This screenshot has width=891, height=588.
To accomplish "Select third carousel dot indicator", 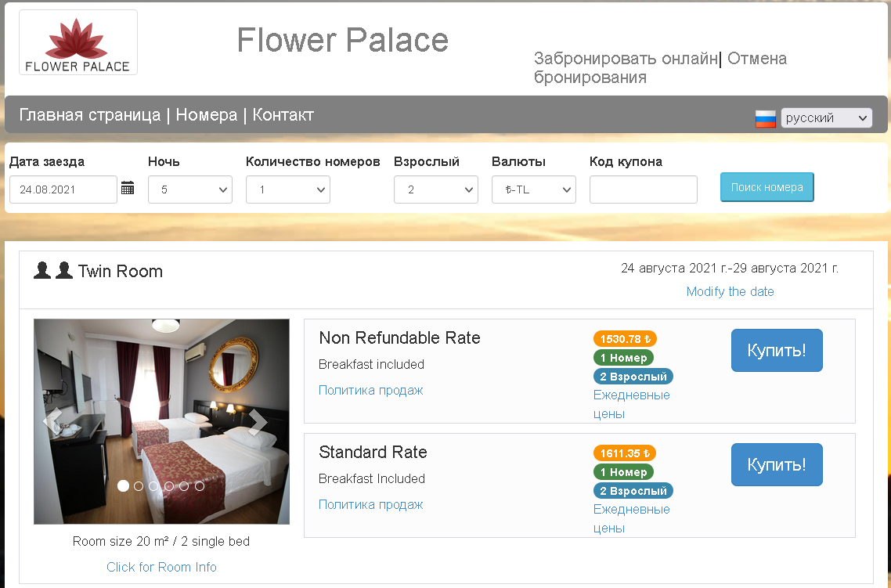I will [x=153, y=485].
